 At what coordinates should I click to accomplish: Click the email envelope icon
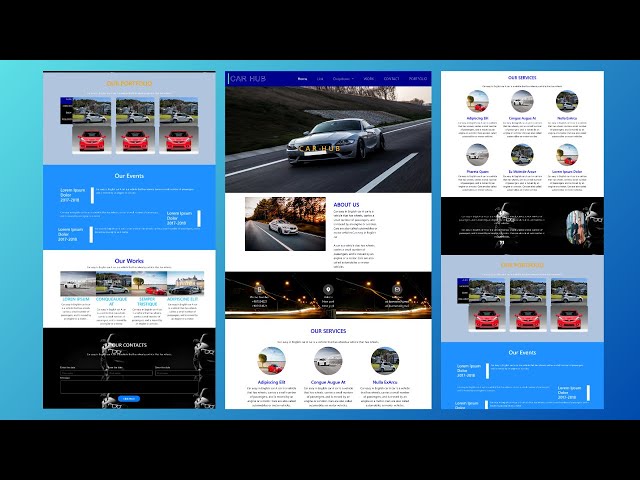[x=397, y=289]
